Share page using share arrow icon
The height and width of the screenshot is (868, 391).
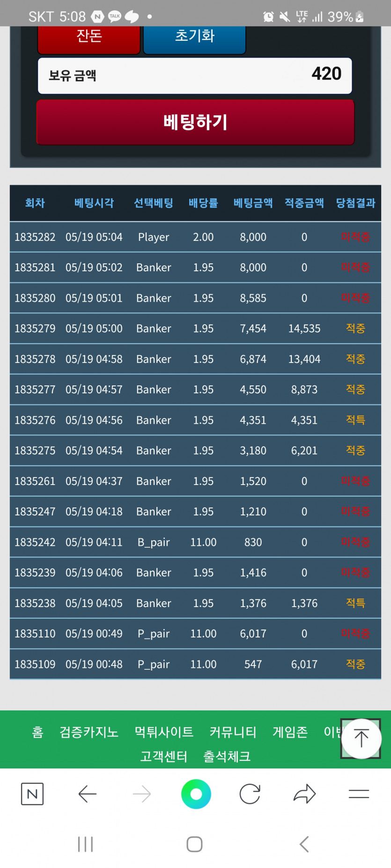click(305, 794)
